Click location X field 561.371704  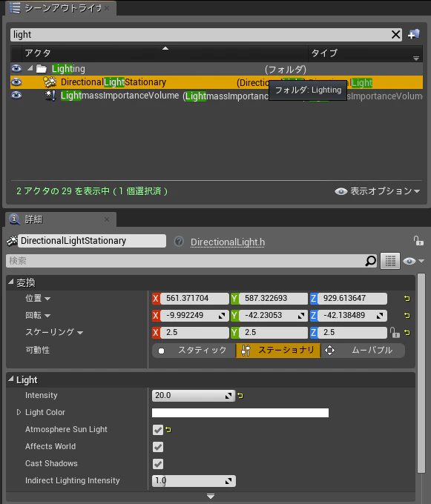click(x=194, y=299)
